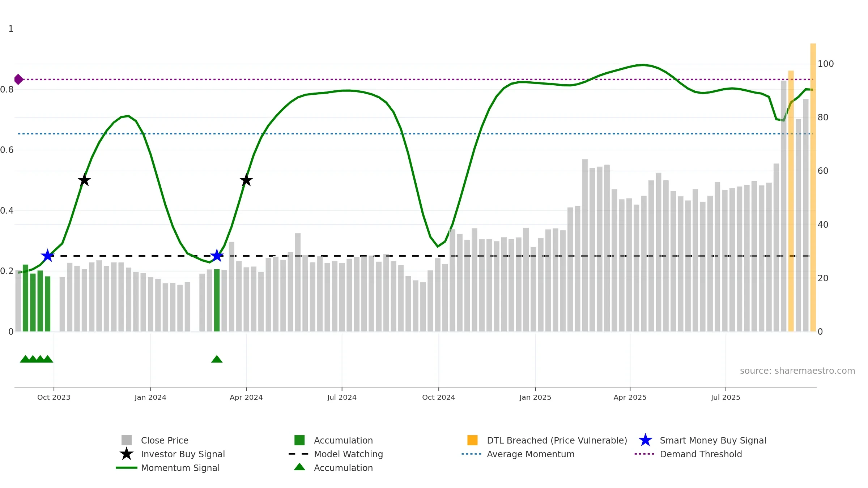Click the green triangle icon in legend

coord(299,467)
